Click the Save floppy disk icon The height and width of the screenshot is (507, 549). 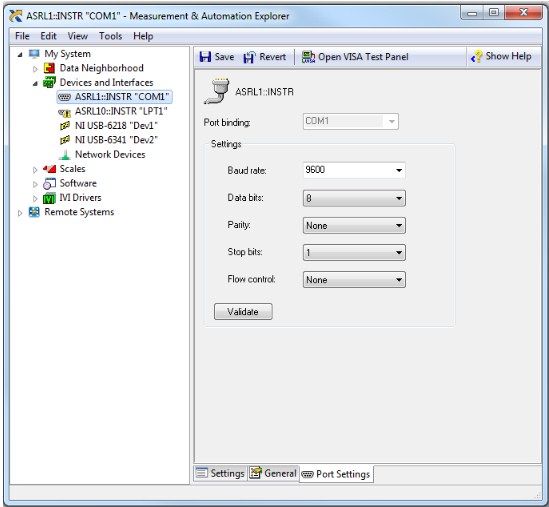tap(205, 57)
